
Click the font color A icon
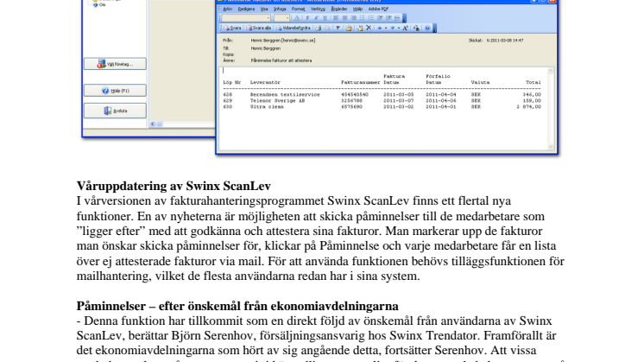[x=297, y=18]
